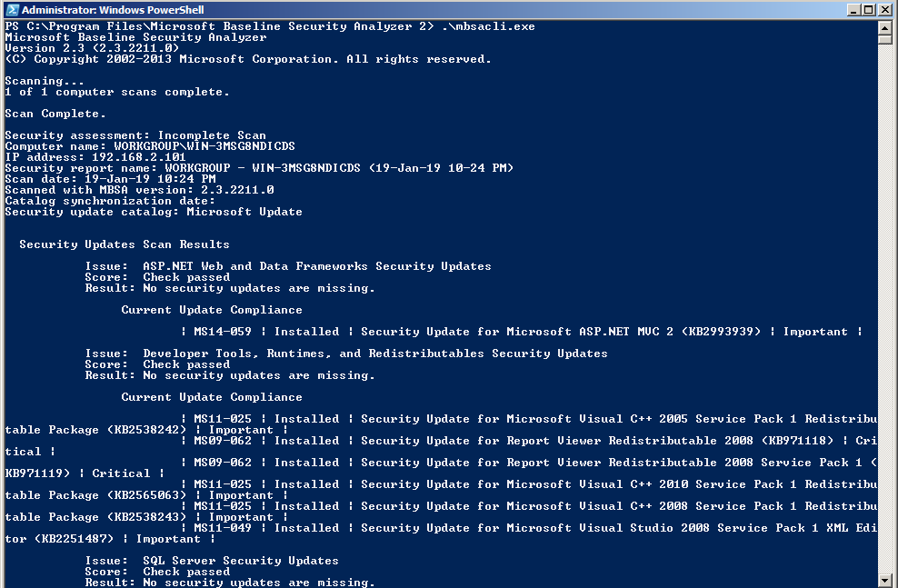Click the '.\mbsacli.exe' command text
The image size is (898, 588).
point(488,26)
